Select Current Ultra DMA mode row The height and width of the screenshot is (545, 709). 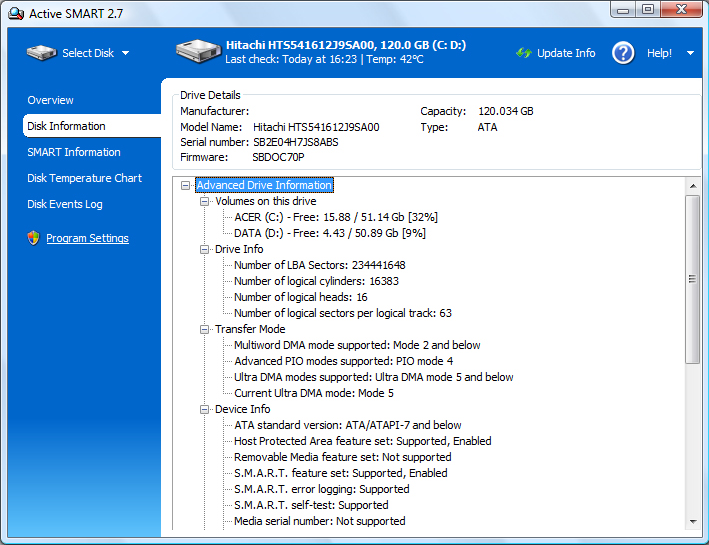(314, 393)
